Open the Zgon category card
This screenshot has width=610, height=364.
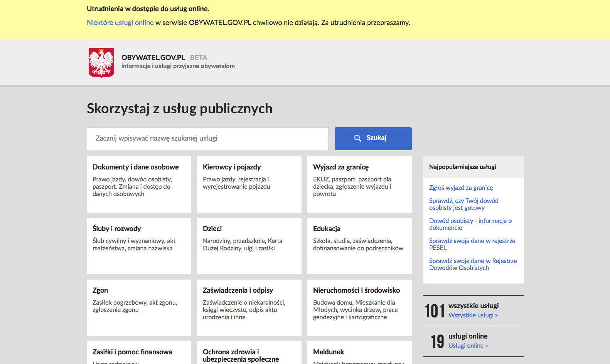139,308
